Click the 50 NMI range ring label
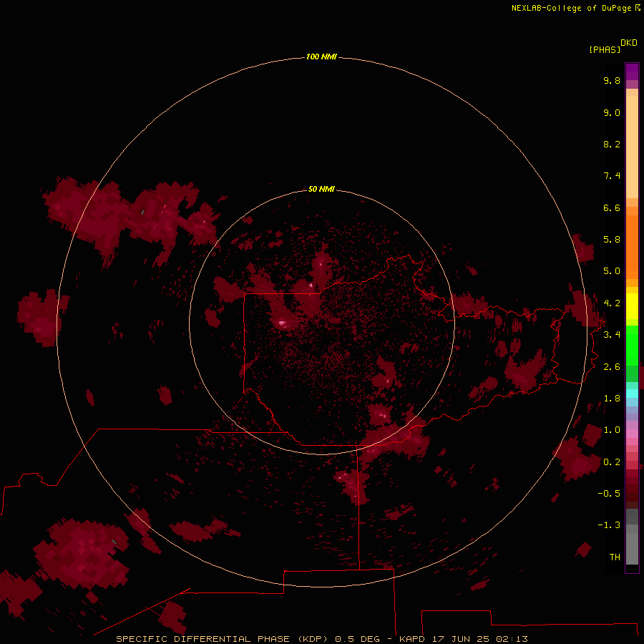 click(x=321, y=189)
